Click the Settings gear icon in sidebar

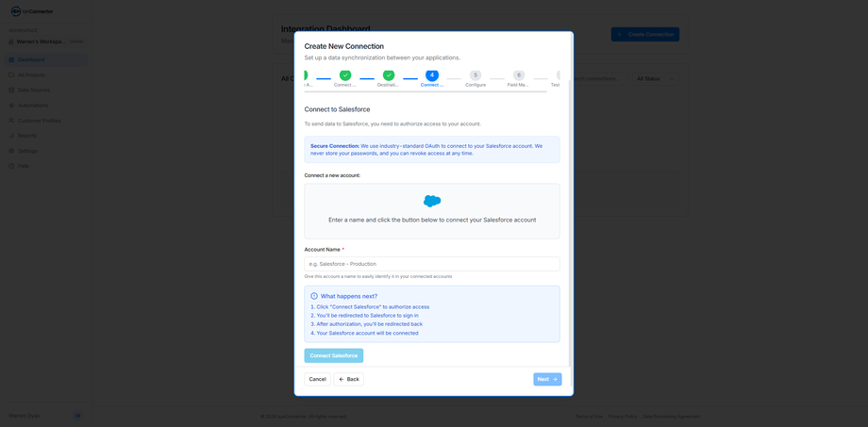pyautogui.click(x=11, y=151)
